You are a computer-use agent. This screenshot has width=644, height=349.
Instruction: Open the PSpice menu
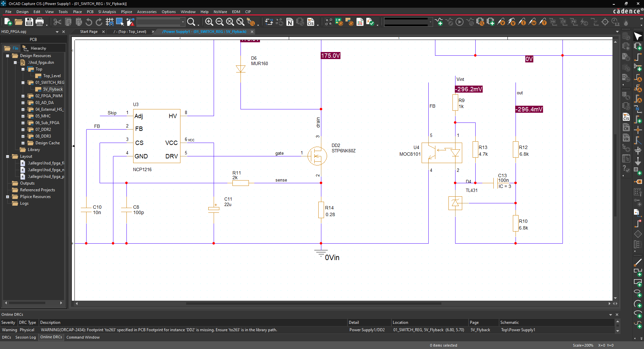click(126, 12)
